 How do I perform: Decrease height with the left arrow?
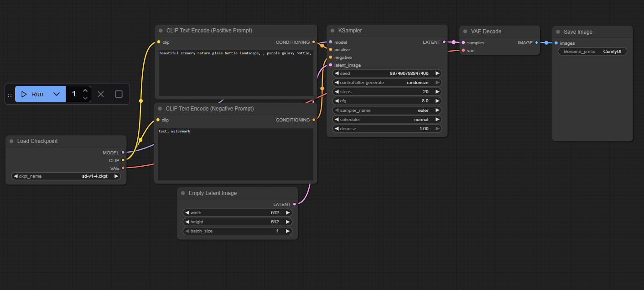click(x=187, y=222)
